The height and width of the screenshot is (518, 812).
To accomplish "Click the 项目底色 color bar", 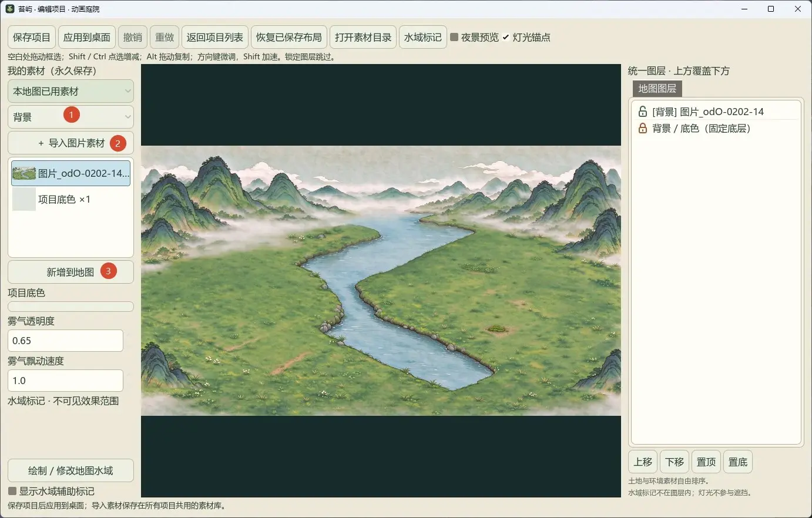I will tap(71, 307).
